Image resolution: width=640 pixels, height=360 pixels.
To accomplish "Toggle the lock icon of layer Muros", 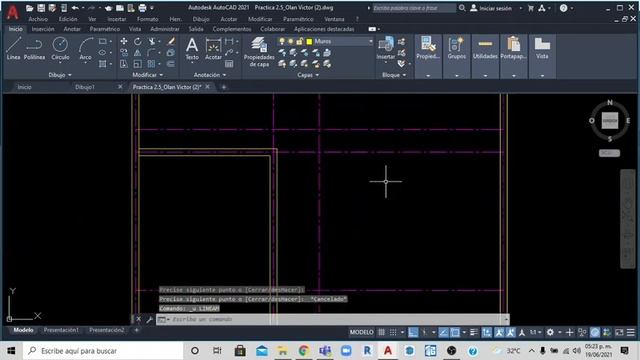I will click(300, 41).
